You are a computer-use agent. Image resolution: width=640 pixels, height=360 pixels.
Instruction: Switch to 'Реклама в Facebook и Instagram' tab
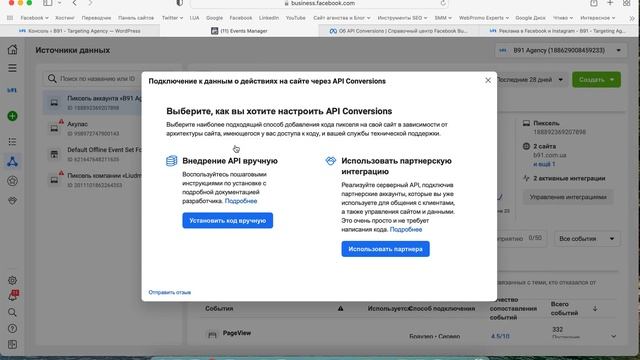tap(557, 31)
